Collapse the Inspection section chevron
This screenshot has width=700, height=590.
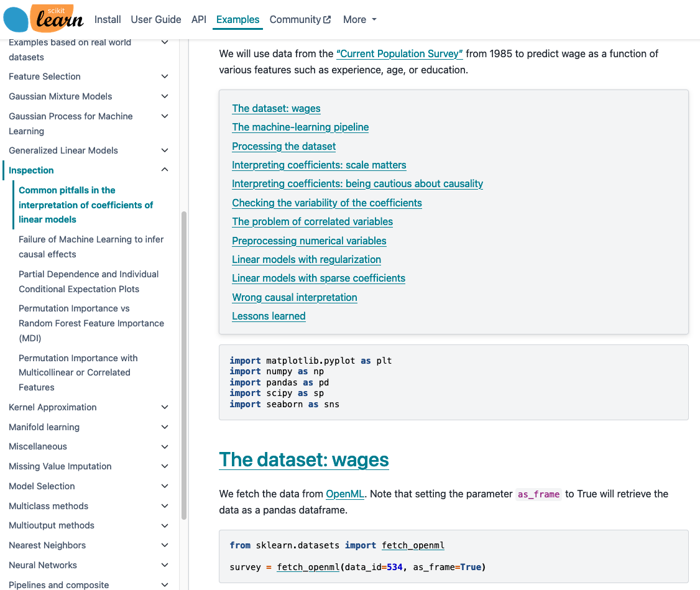click(165, 170)
